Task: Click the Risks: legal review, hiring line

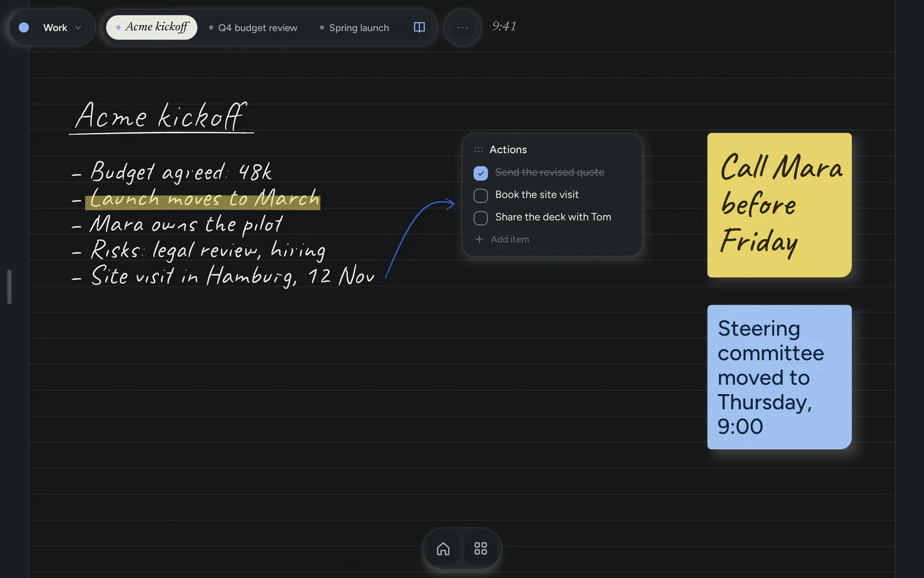Action: pos(199,250)
